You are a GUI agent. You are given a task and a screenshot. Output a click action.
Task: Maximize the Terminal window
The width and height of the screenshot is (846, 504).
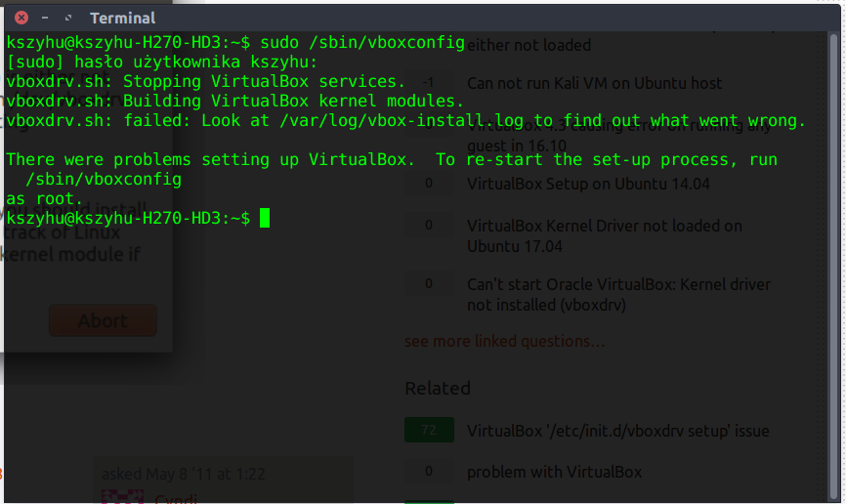tap(68, 18)
